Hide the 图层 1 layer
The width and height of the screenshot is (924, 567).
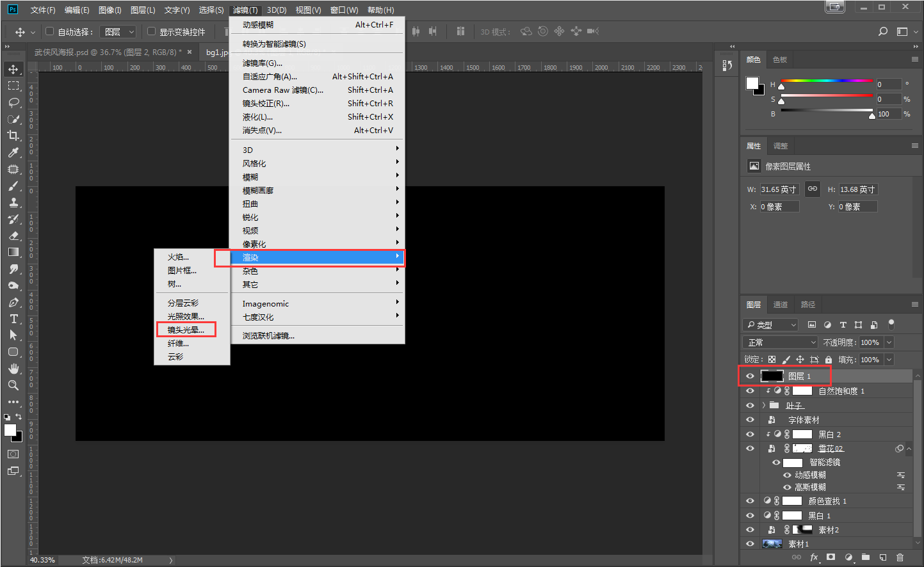click(750, 376)
